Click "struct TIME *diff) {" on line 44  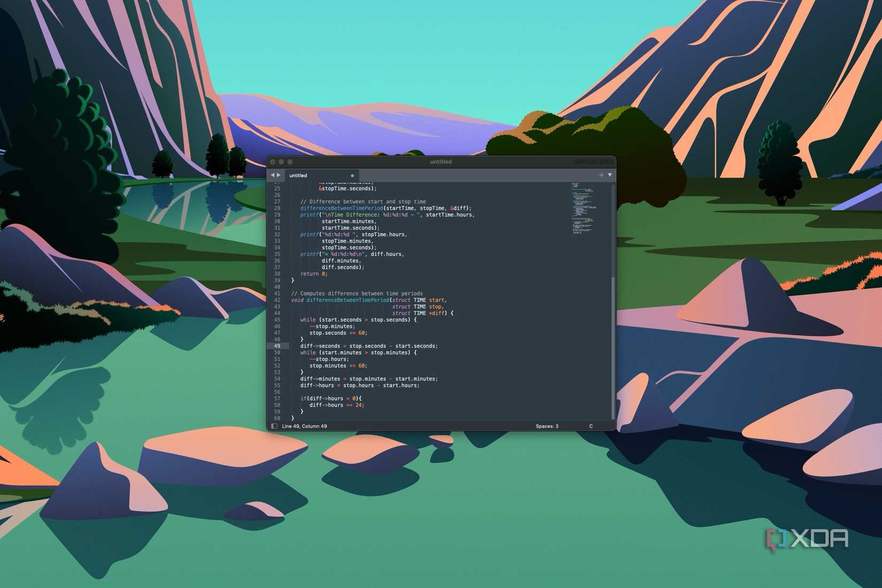[x=423, y=313]
